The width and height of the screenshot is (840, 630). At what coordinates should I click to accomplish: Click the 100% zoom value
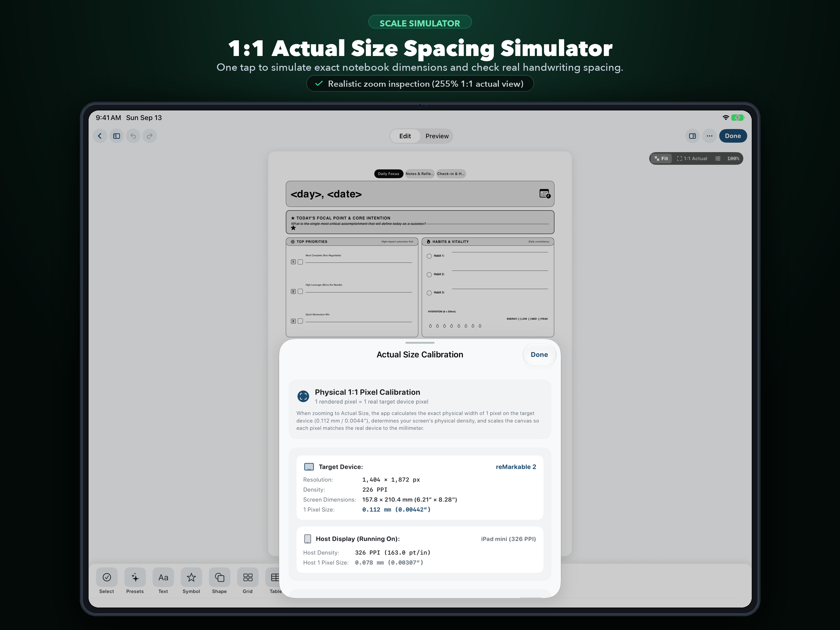click(733, 158)
